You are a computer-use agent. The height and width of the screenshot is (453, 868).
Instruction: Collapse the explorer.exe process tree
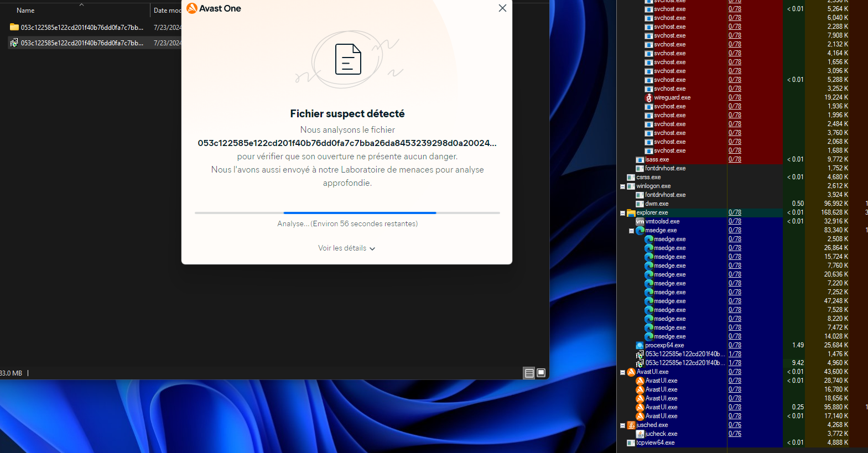pyautogui.click(x=622, y=213)
